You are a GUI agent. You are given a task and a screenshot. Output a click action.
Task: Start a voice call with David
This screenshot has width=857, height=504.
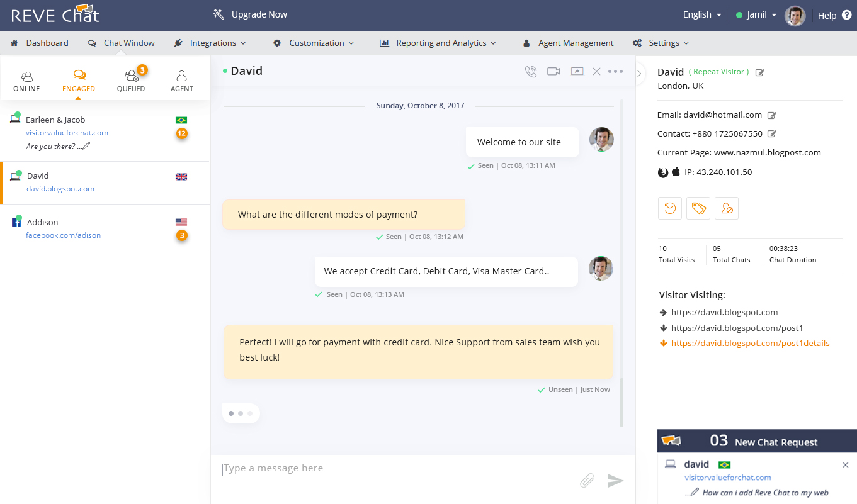tap(531, 71)
